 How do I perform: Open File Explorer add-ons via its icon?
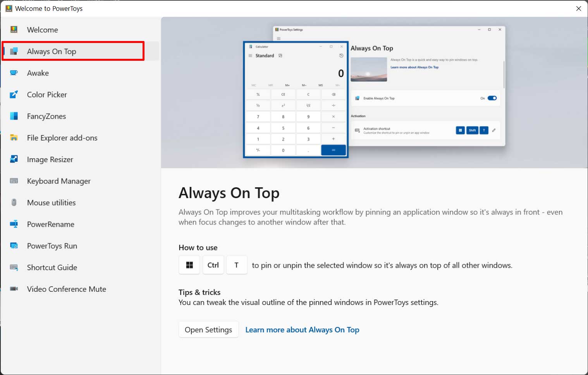pyautogui.click(x=14, y=138)
